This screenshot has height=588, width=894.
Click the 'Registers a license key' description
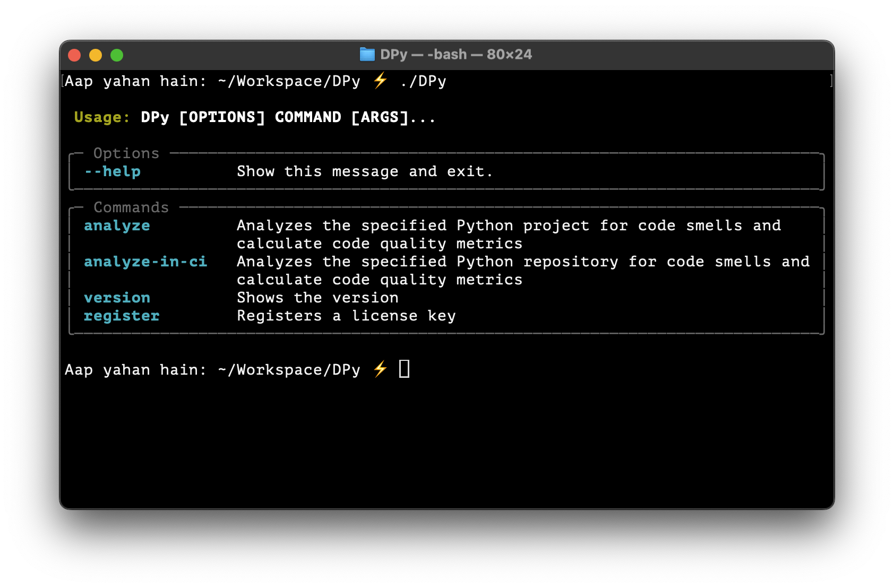point(346,316)
